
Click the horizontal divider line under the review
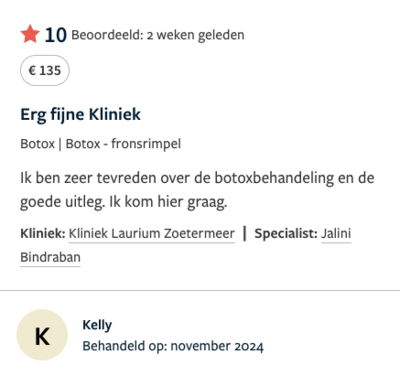point(200,290)
